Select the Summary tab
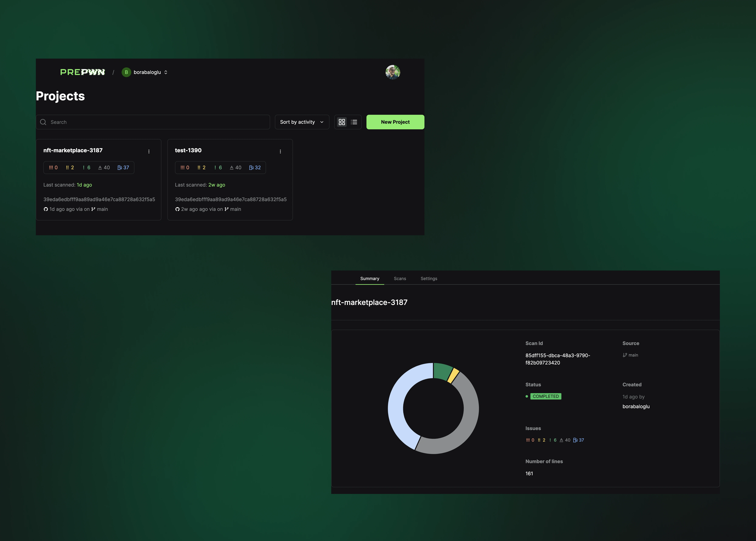 point(369,278)
